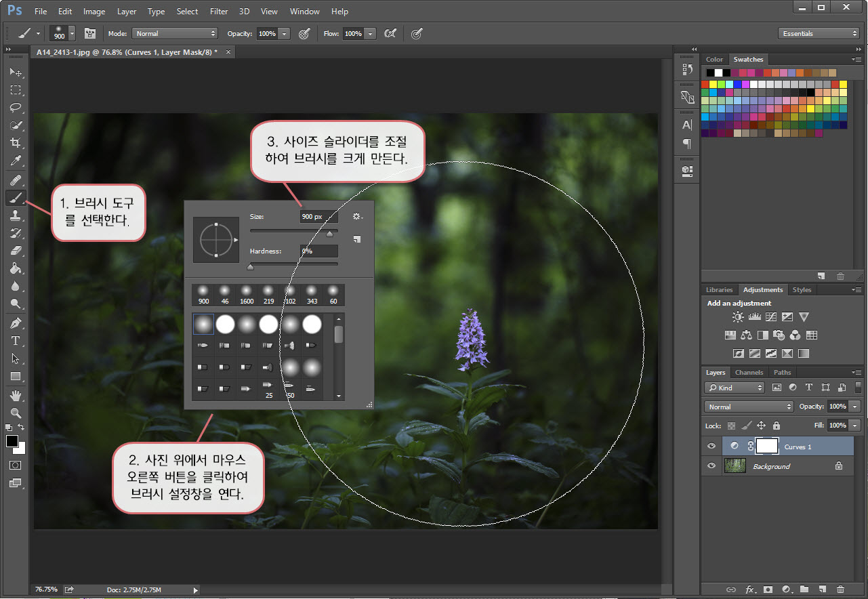
Task: Select the Crop tool
Action: [x=16, y=143]
